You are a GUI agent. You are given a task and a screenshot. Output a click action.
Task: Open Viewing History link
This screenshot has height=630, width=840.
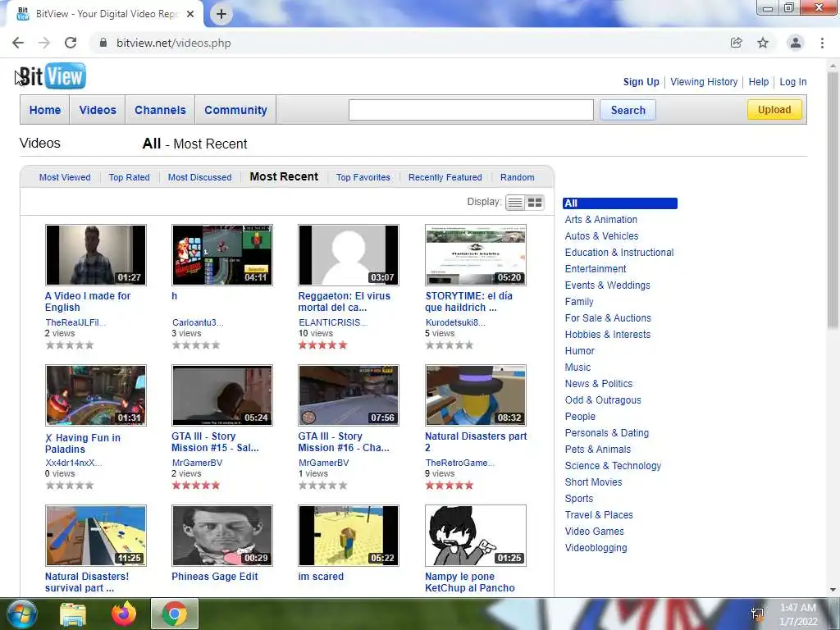704,82
